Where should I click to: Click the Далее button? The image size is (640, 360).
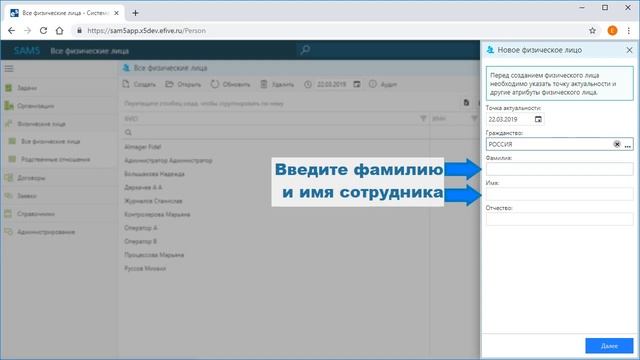click(609, 346)
